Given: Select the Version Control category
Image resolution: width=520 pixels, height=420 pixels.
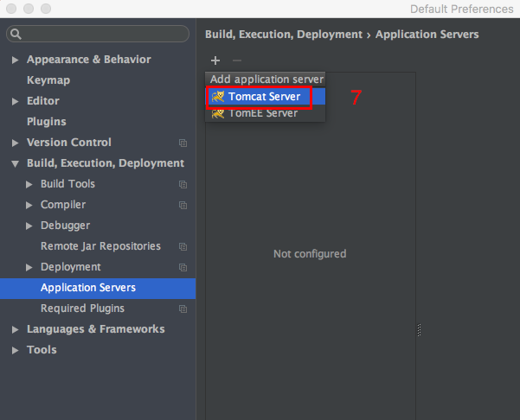Looking at the screenshot, I should pyautogui.click(x=69, y=142).
